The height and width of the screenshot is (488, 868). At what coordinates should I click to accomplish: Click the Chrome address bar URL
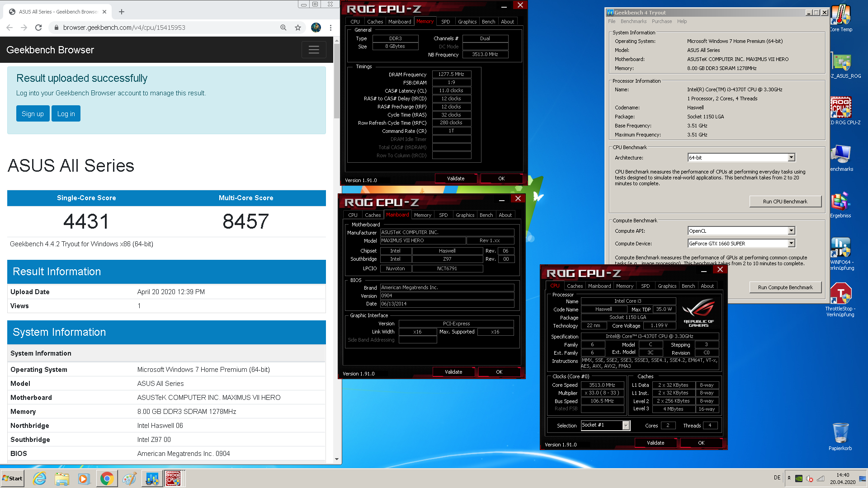point(124,28)
